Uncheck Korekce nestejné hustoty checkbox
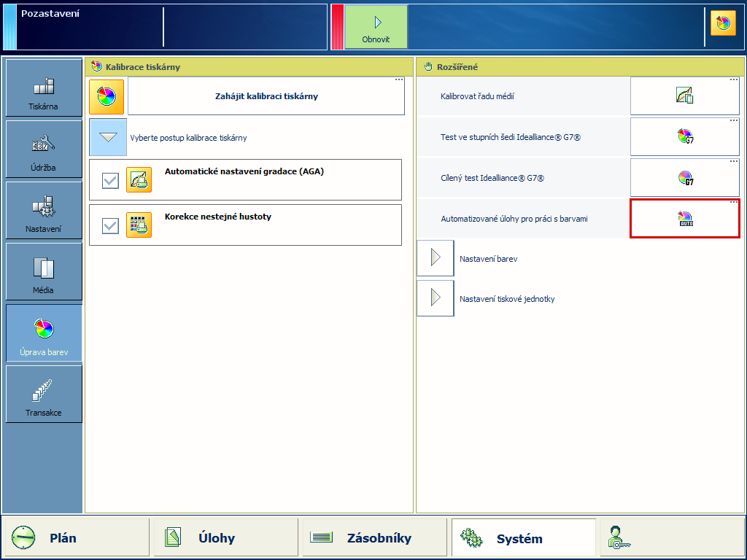 (x=110, y=225)
